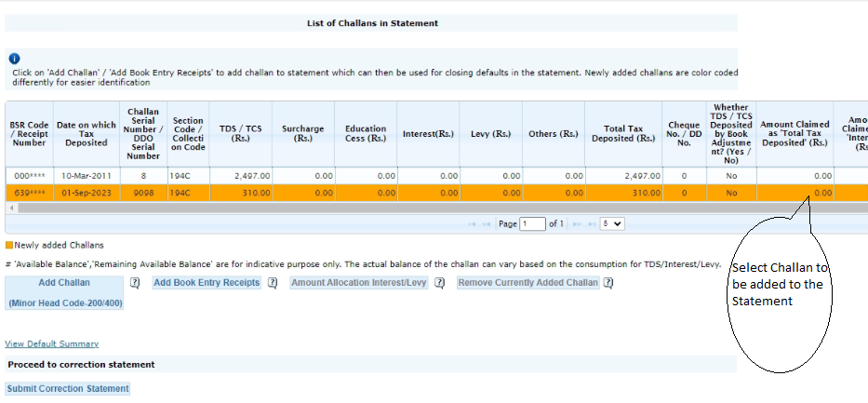868x403 pixels.
Task: Go to previous page in pager
Action: [x=487, y=224]
